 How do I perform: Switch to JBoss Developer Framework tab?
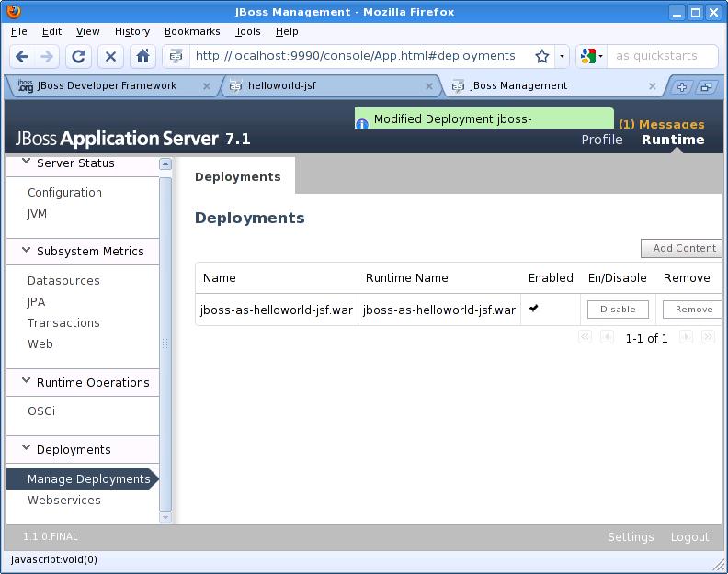[107, 85]
